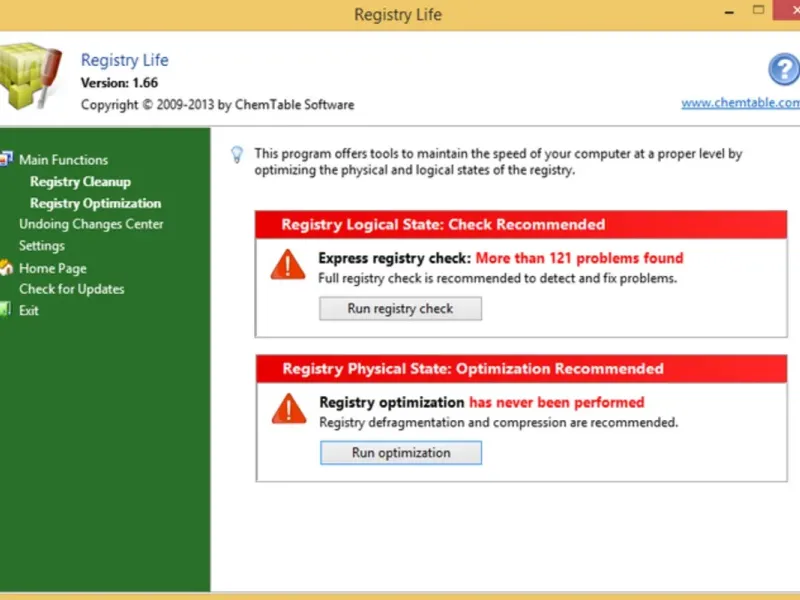Click the Registry Physical State header
This screenshot has height=600, width=800.
pyautogui.click(x=521, y=369)
